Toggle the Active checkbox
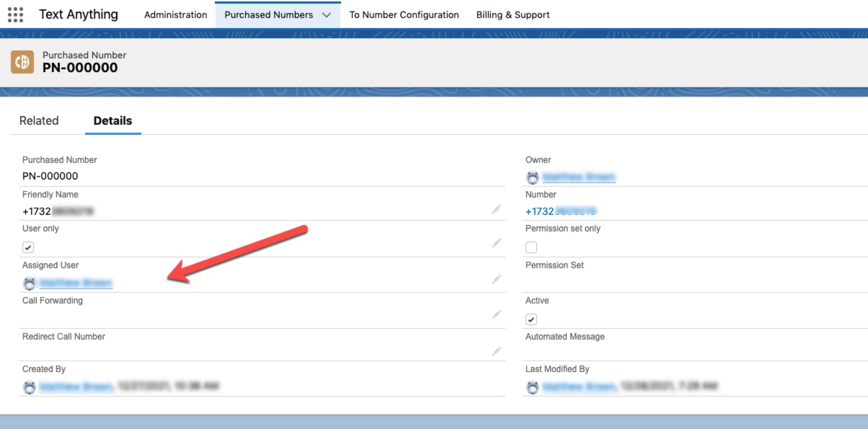Screen dimensions: 868x429 click(x=531, y=319)
